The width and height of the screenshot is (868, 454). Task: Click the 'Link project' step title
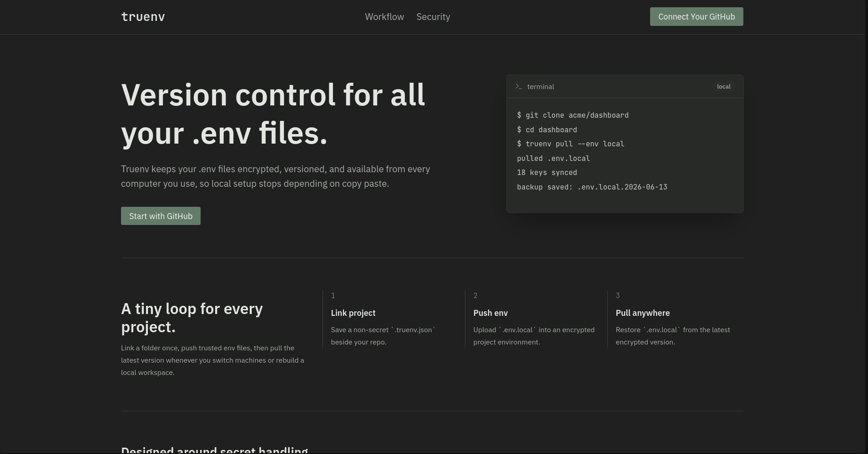tap(353, 313)
